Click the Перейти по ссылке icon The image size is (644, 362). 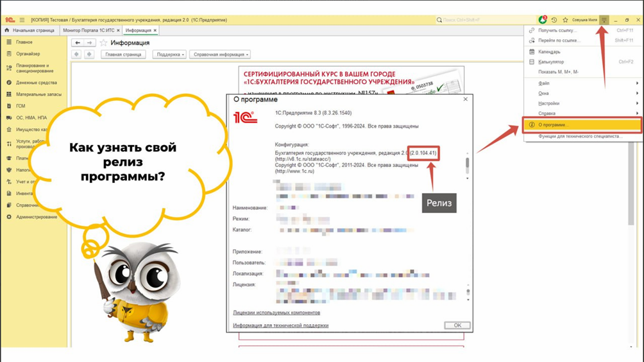(532, 40)
